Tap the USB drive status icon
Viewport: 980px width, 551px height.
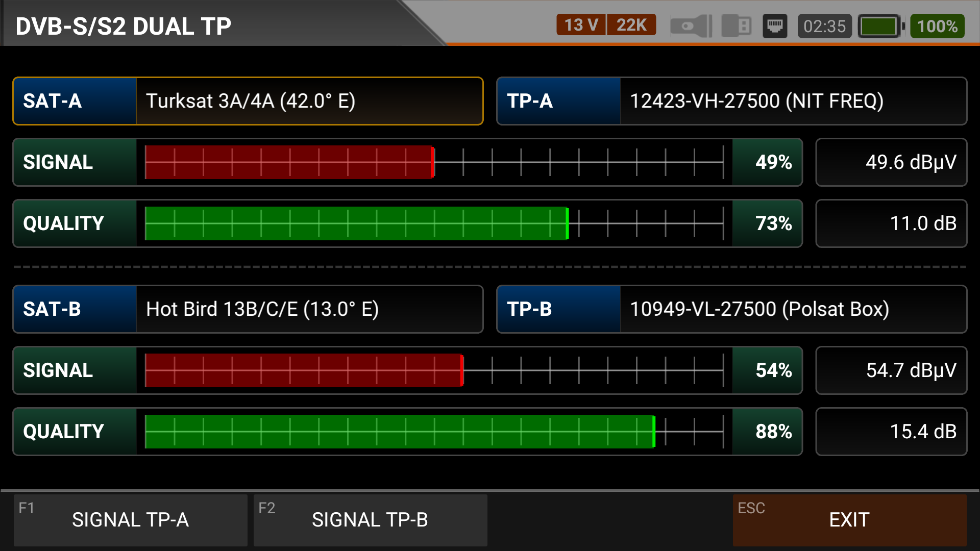coord(736,26)
